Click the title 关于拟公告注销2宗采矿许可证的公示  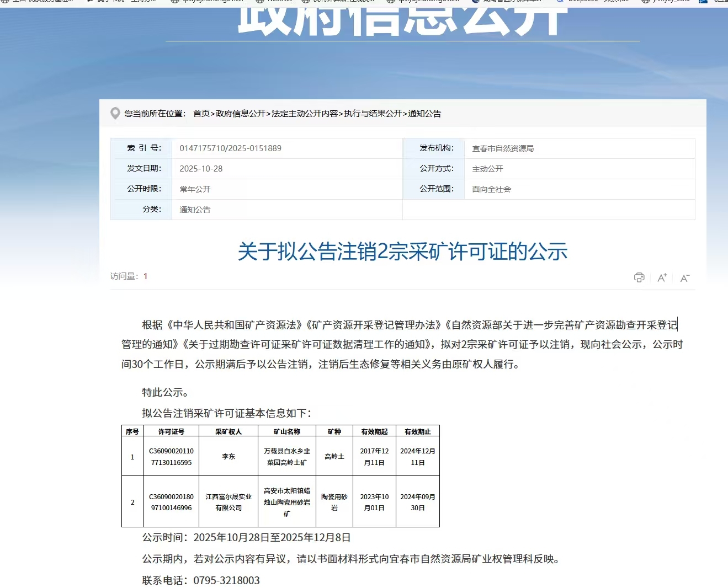click(402, 252)
